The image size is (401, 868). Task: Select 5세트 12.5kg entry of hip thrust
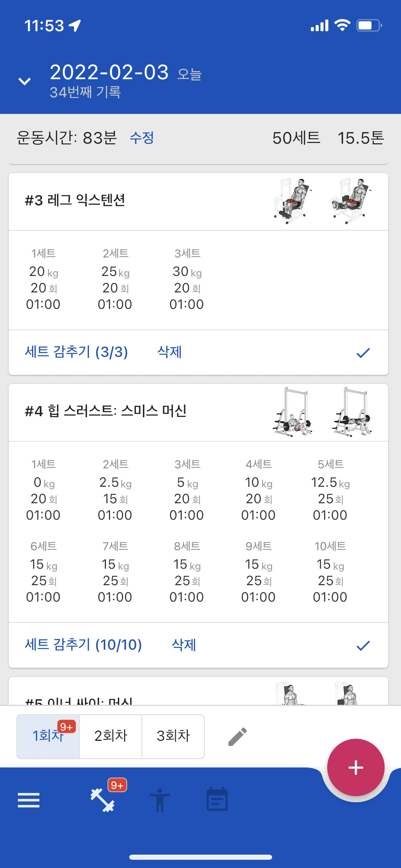point(330,490)
